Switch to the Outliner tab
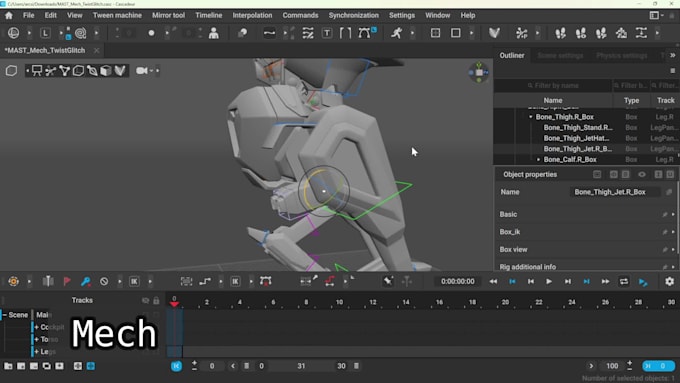 512,56
